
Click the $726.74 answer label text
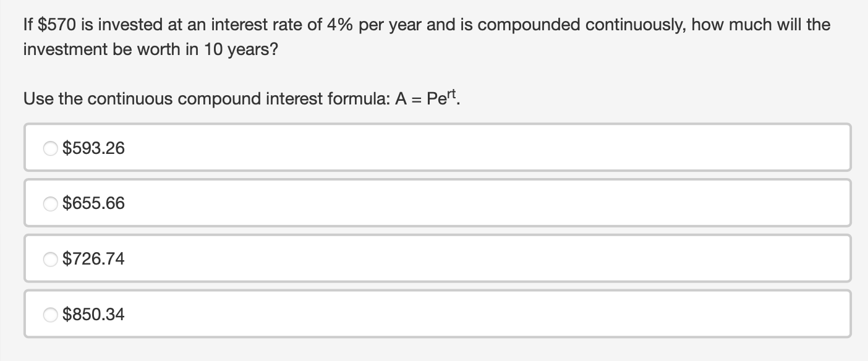coord(93,259)
